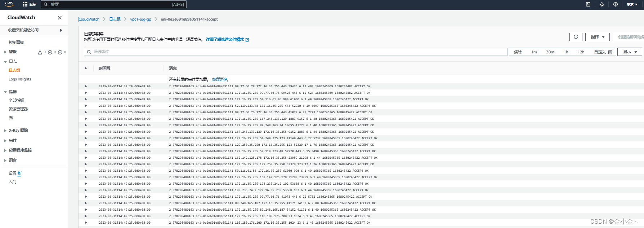This screenshot has width=644, height=228.
Task: Go to 日志组 breadcrumb link
Action: pos(115,19)
